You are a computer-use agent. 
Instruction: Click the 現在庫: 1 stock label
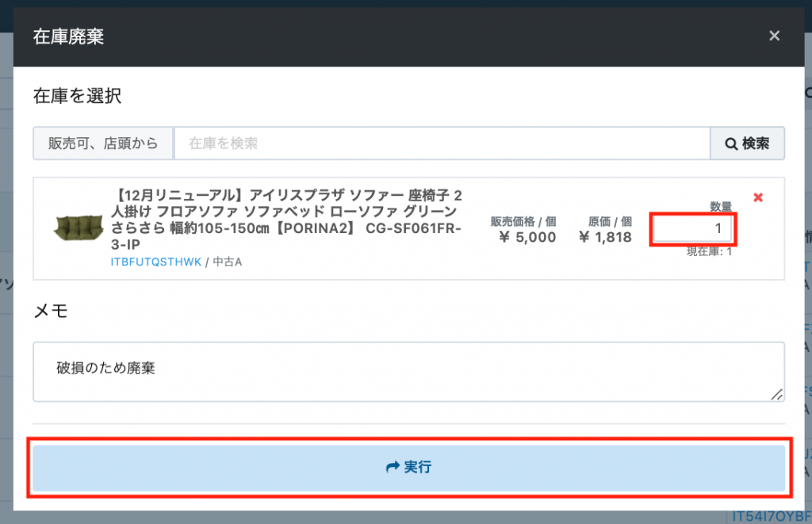pyautogui.click(x=709, y=252)
